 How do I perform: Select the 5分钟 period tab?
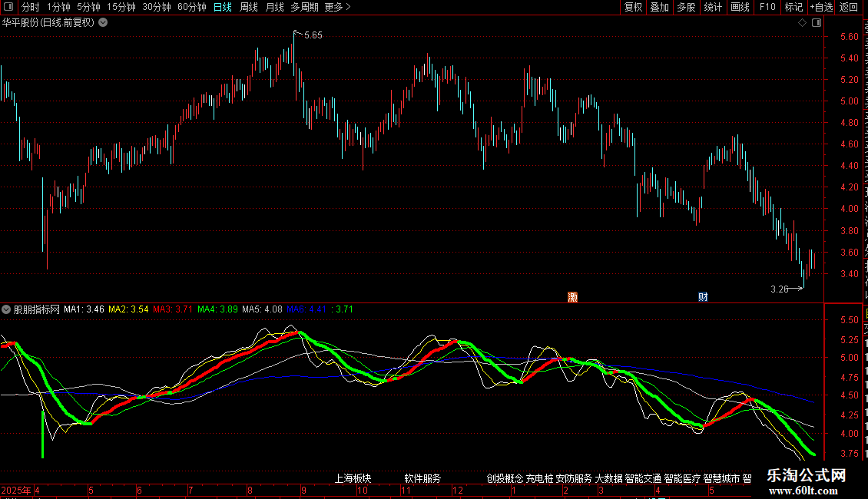[x=88, y=7]
